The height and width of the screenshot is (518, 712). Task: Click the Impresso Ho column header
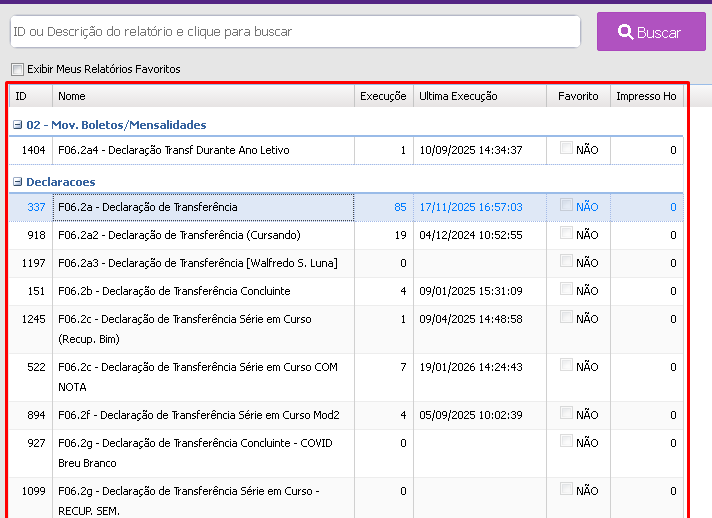click(x=646, y=96)
